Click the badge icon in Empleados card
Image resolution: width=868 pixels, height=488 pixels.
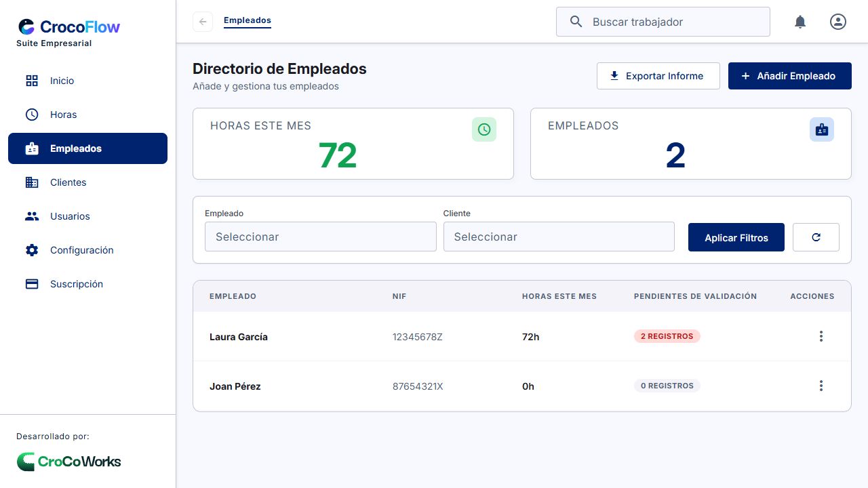[822, 129]
